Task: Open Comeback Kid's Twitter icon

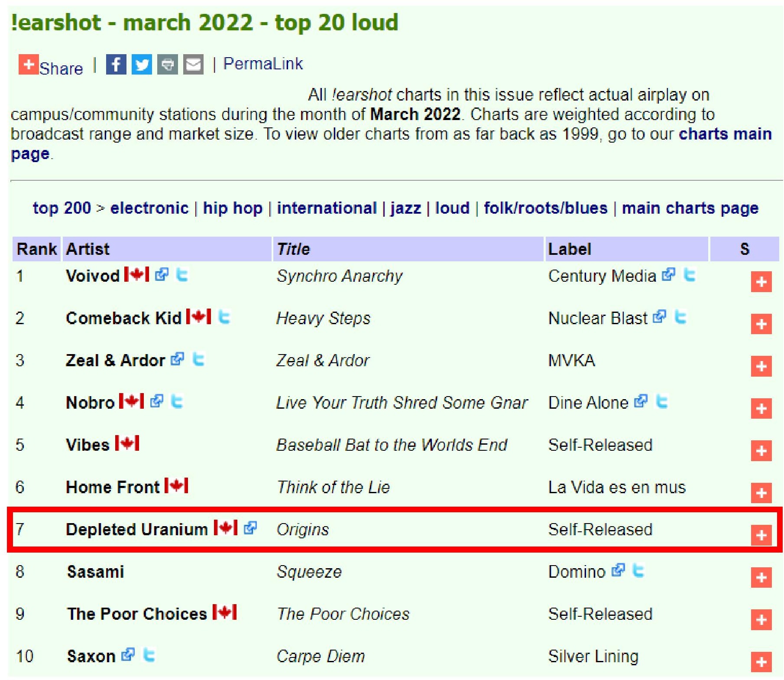Action: coord(224,317)
